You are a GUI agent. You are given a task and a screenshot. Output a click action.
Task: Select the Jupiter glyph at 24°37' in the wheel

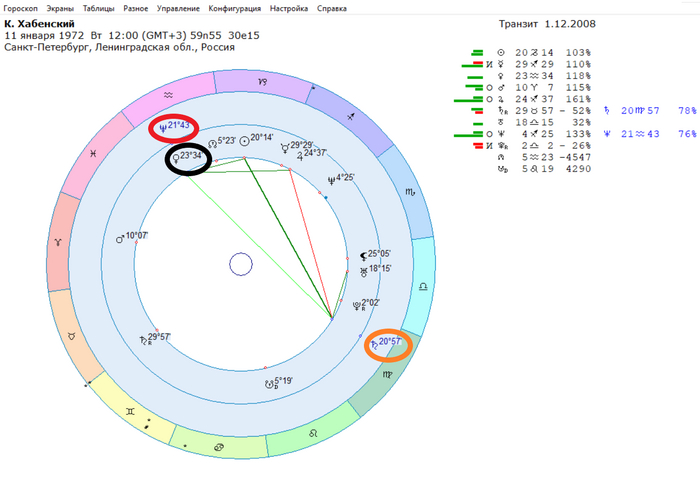300,156
